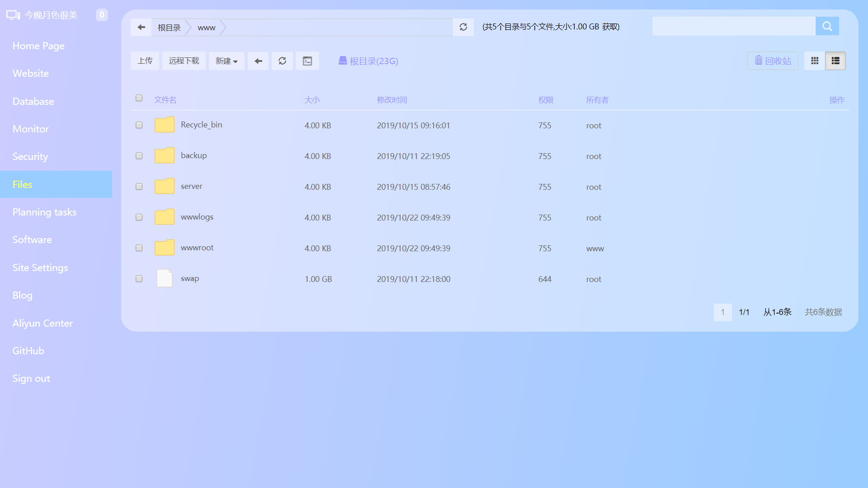This screenshot has width=868, height=488.
Task: Click the 获取 link in summary
Action: 609,27
